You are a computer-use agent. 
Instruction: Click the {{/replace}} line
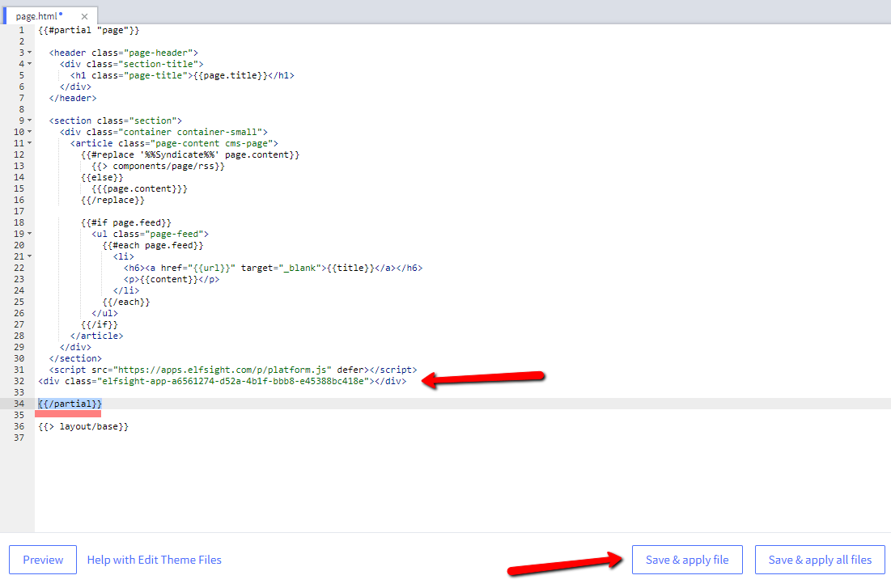tap(113, 200)
